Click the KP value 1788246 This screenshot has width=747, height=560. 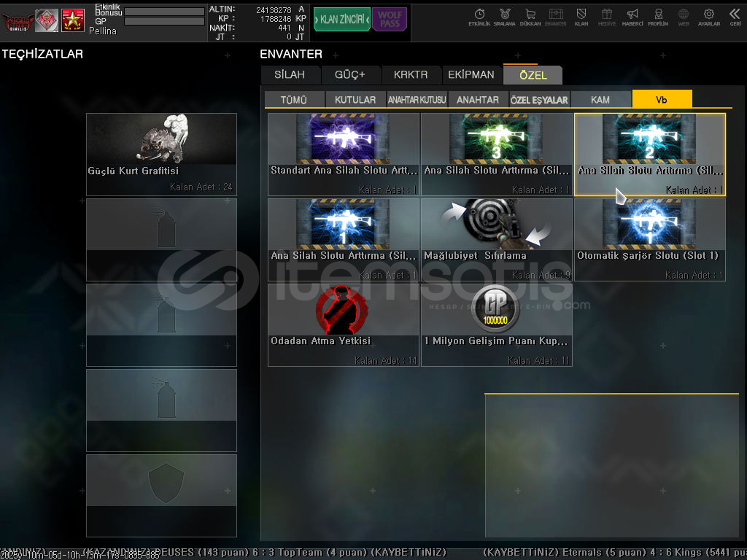tap(276, 19)
